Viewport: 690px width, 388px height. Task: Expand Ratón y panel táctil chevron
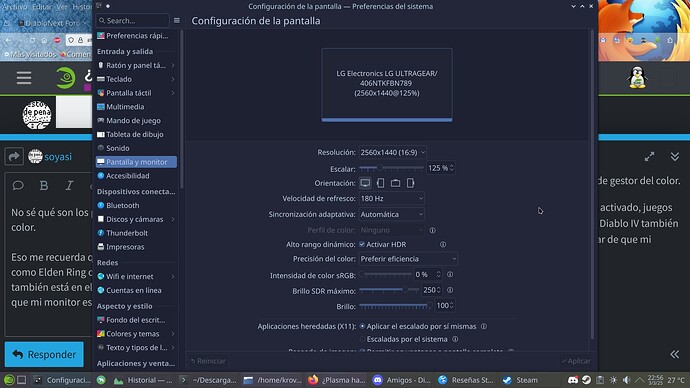[173, 65]
